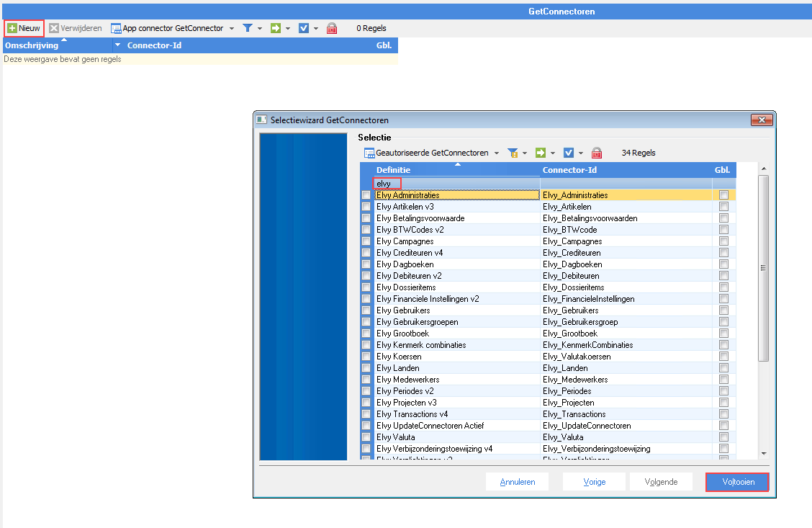Open the App connector GetConnector view dropdown arrow

232,29
